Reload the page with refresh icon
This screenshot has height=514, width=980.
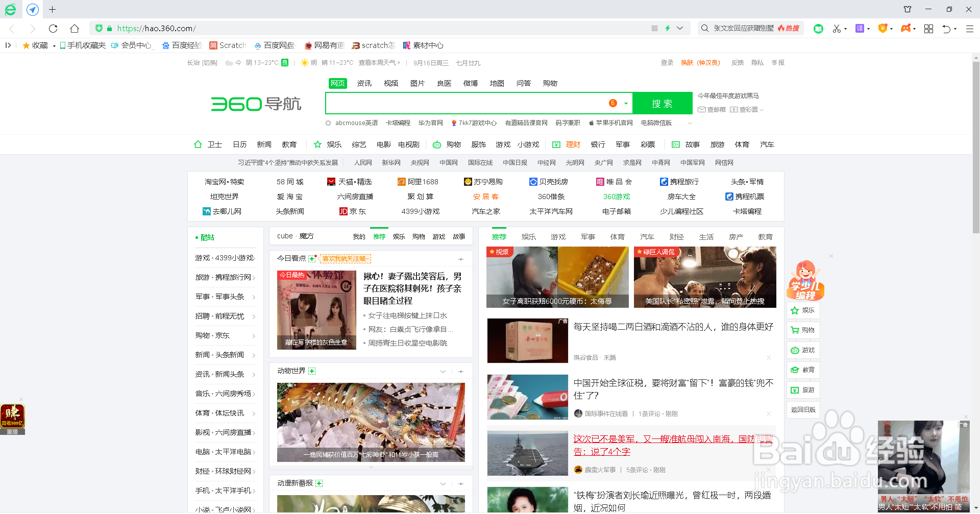click(53, 29)
